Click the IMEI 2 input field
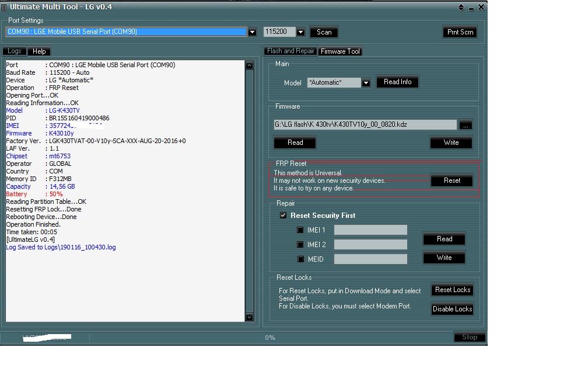This screenshot has width=588, height=368. click(370, 244)
